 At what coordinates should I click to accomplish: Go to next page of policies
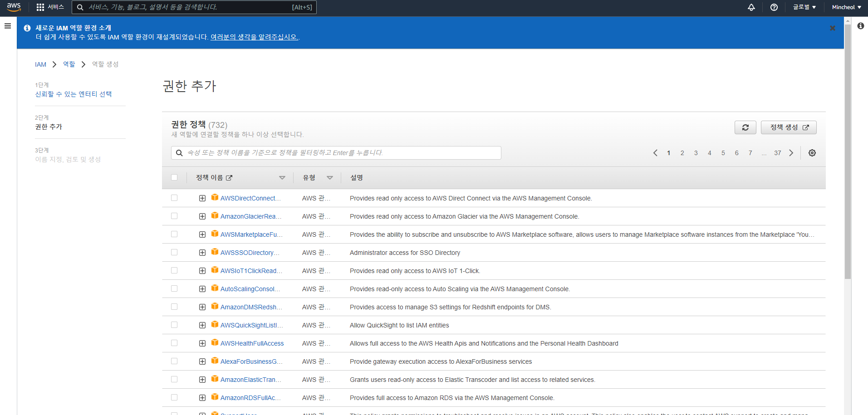tap(791, 153)
